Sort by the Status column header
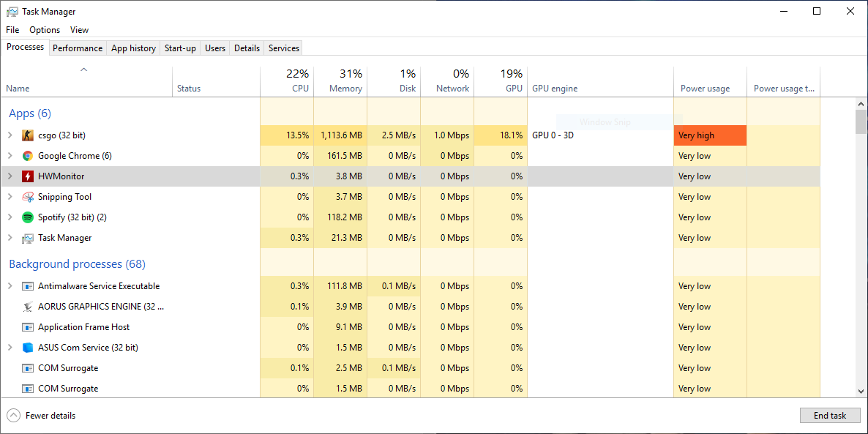This screenshot has width=868, height=434. 217,81
